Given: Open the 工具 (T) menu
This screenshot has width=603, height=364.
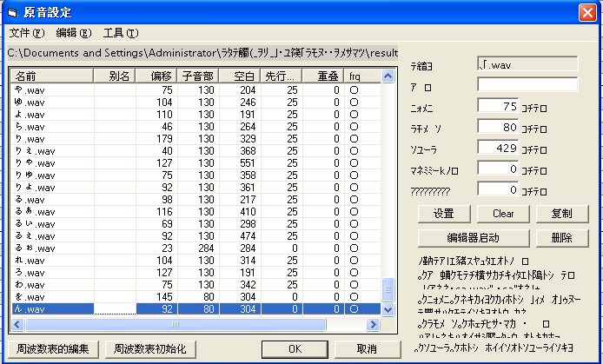Looking at the screenshot, I should [x=121, y=33].
